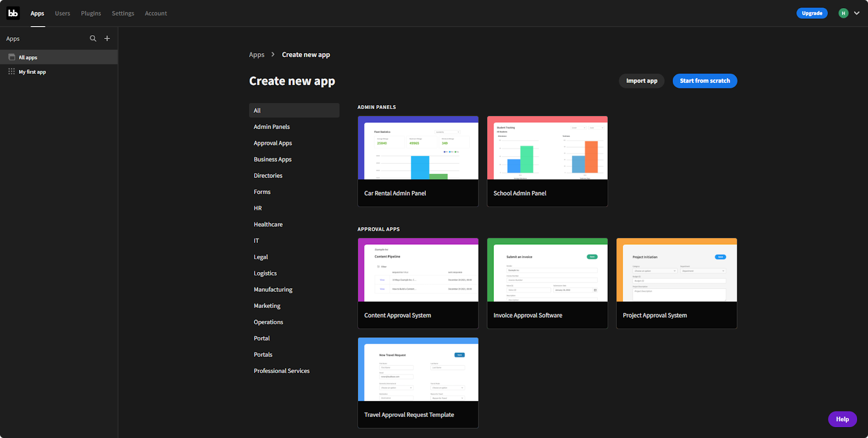Image resolution: width=868 pixels, height=438 pixels.
Task: Pick the Travel Approval Request Template
Action: (418, 383)
